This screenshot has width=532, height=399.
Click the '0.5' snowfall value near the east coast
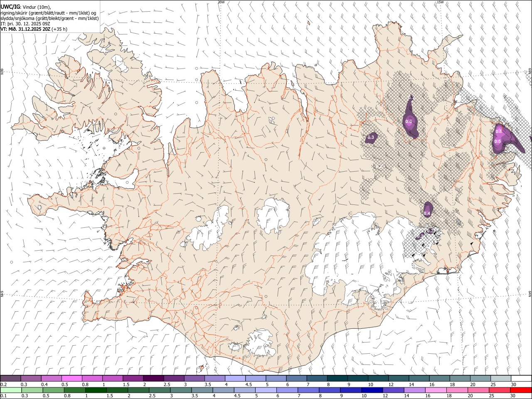click(498, 141)
